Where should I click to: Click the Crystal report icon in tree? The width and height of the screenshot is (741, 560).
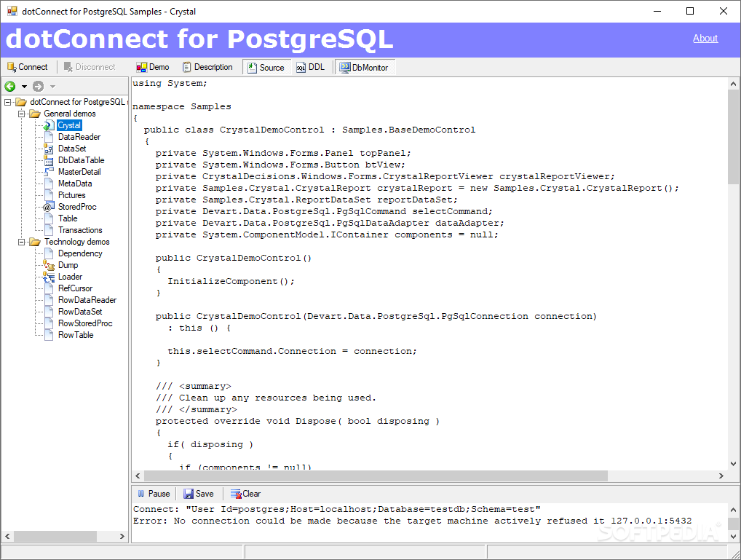click(49, 125)
